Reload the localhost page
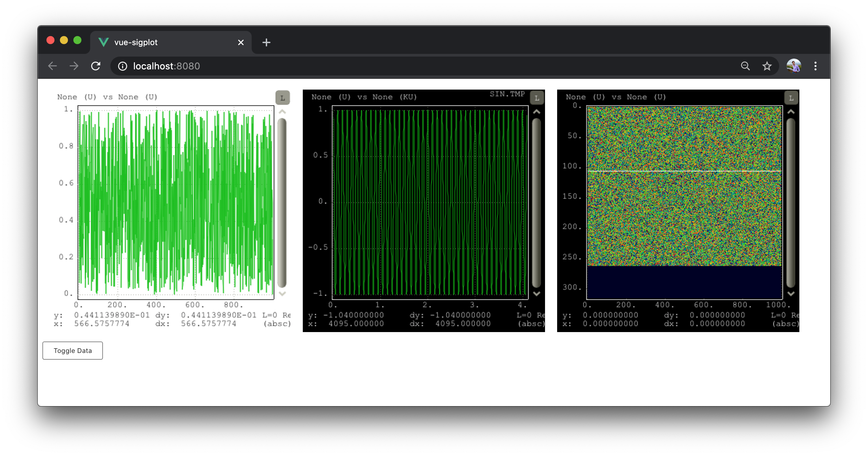This screenshot has width=868, height=456. [x=96, y=66]
